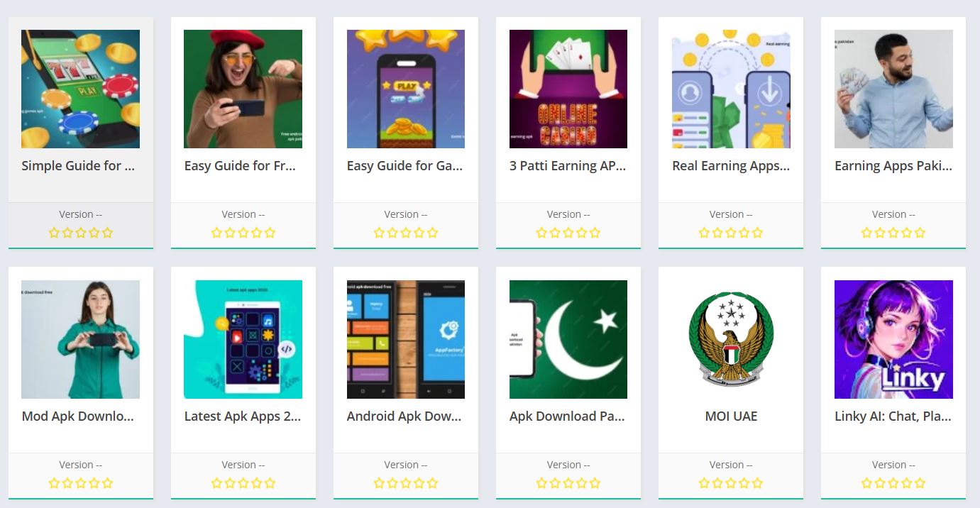Rate Earning Apps Pakistan five stars
The height and width of the screenshot is (508, 980).
[x=920, y=233]
